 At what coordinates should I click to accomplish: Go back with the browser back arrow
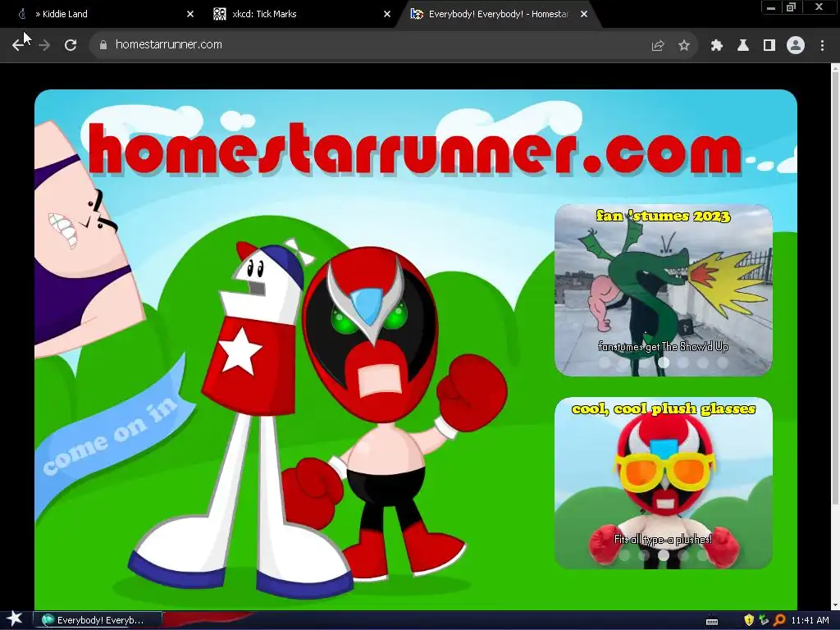click(18, 45)
